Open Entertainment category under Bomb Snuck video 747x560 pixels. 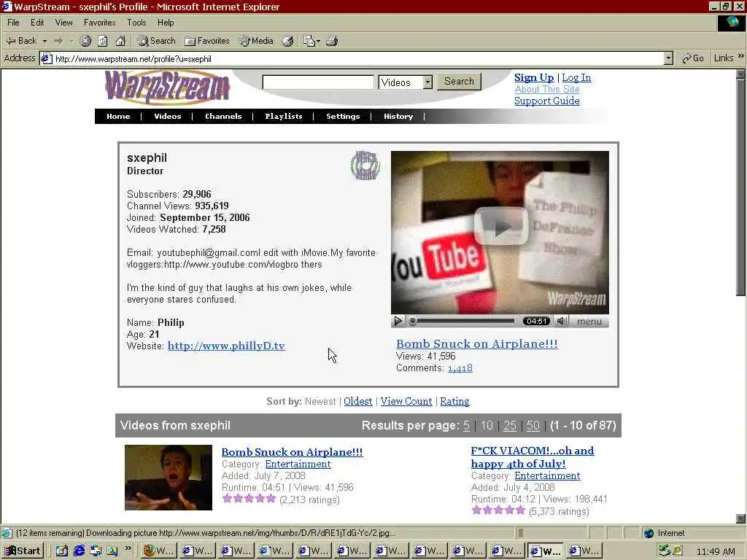(298, 464)
